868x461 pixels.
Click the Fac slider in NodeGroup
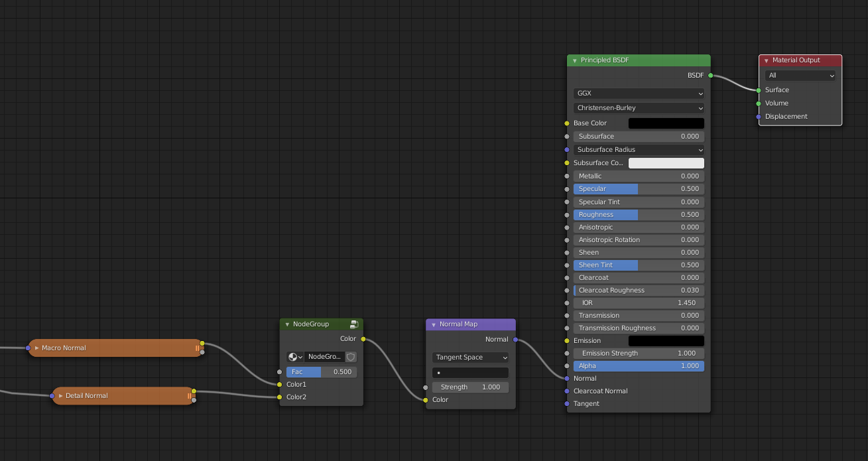tap(322, 372)
